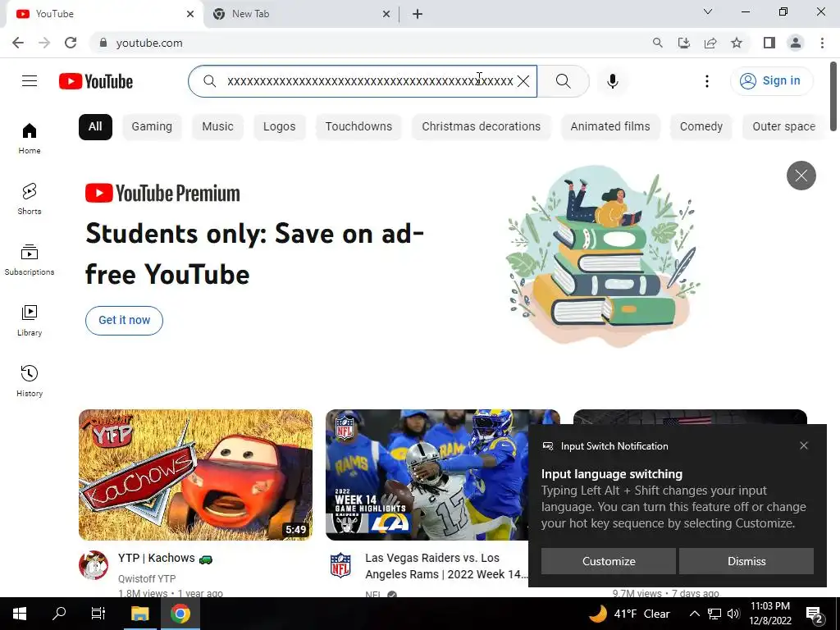Viewport: 840px width, 630px height.
Task: Filter videos by Touchdowns chip
Action: pos(358,127)
